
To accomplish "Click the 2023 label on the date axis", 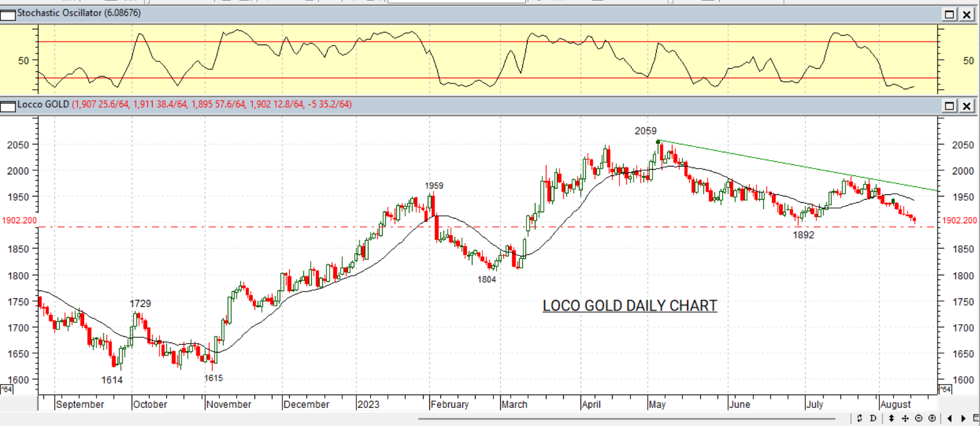I will coord(368,404).
